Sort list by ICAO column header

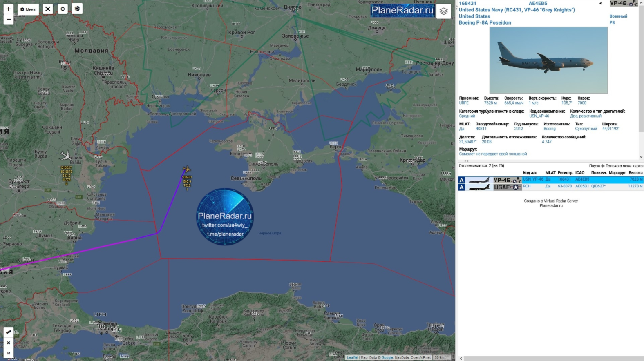point(579,173)
